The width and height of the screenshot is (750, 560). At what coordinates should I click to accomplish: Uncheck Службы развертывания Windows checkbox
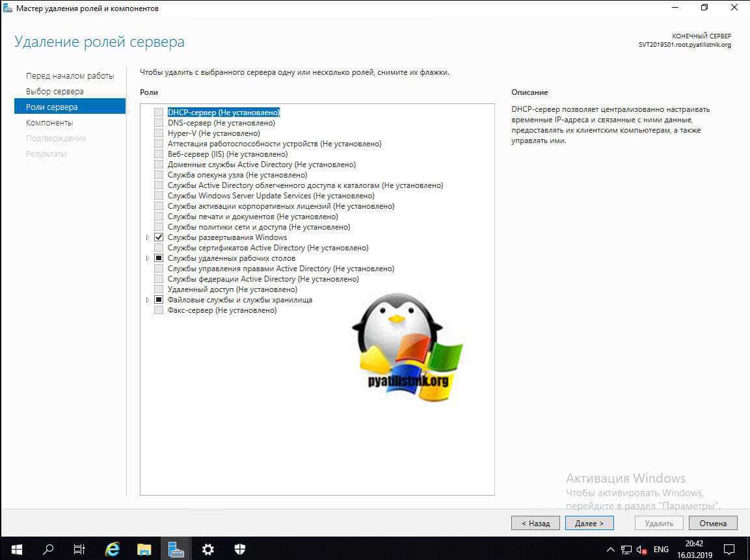(x=159, y=237)
